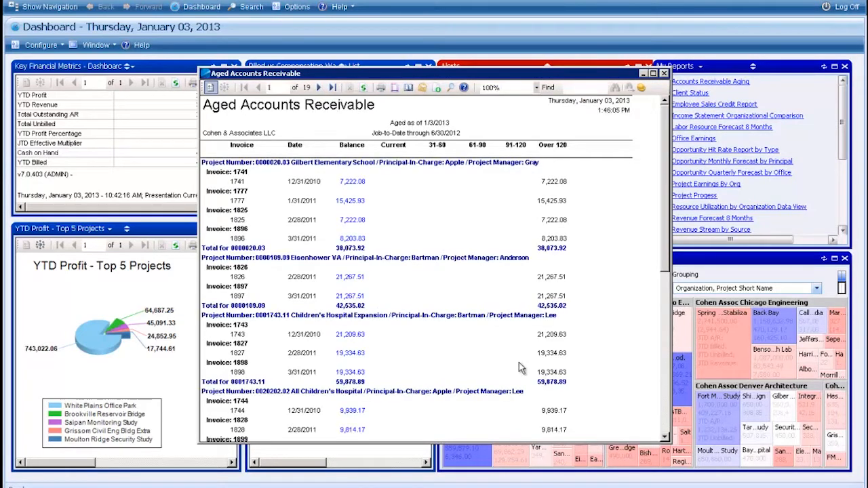868x488 pixels.
Task: Click the Fort M... Study treemap tile
Action: 717,418
